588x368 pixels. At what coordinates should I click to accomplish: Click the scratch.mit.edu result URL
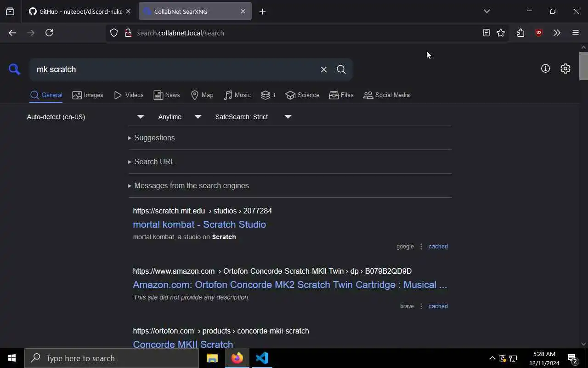tap(203, 211)
